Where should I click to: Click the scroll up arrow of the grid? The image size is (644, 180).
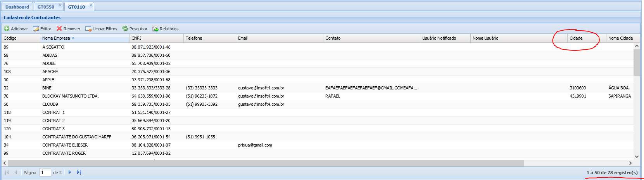click(x=637, y=46)
